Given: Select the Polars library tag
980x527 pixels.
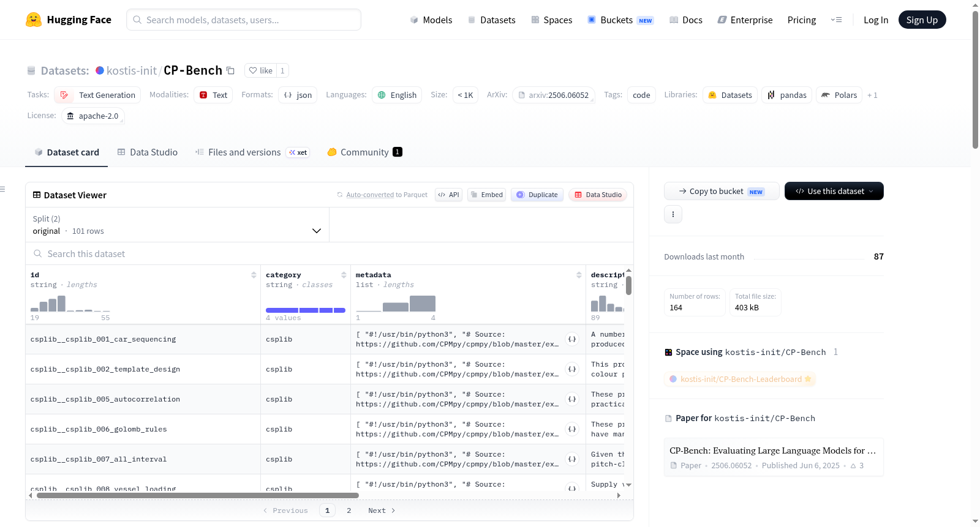Looking at the screenshot, I should 839,95.
